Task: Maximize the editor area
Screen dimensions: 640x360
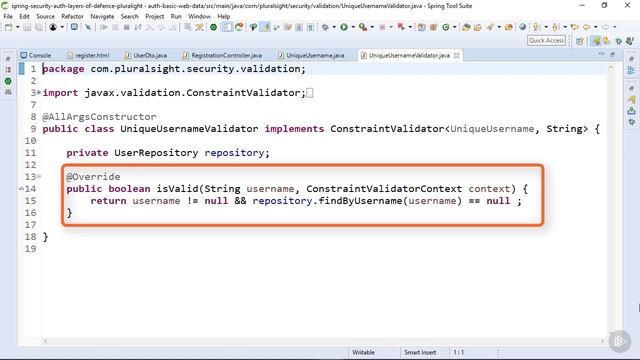Action: (x=612, y=54)
